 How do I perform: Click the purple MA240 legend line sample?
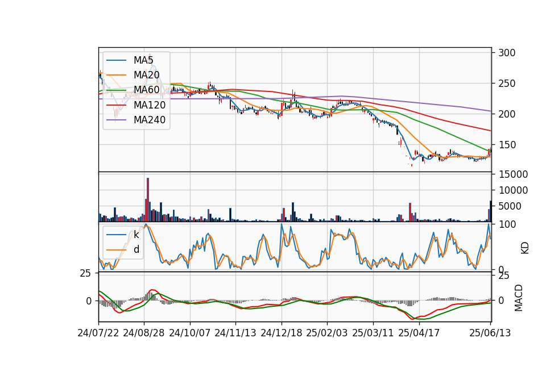(116, 120)
